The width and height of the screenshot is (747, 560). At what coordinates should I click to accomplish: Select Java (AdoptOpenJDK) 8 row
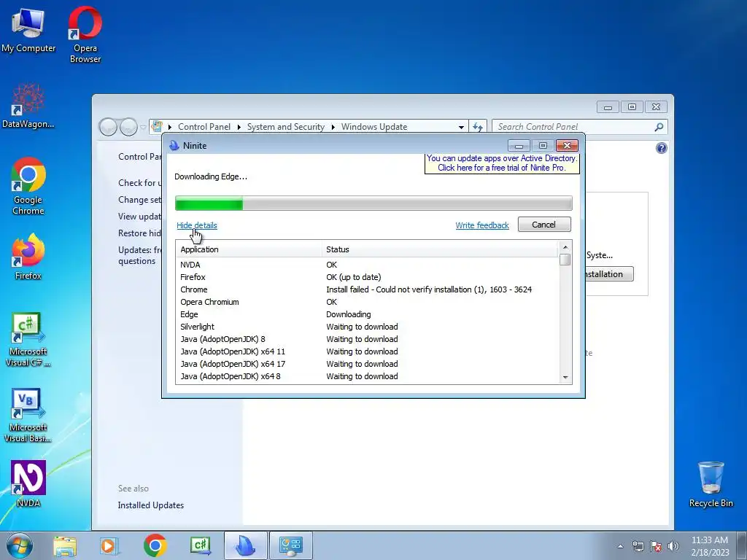[x=368, y=339]
